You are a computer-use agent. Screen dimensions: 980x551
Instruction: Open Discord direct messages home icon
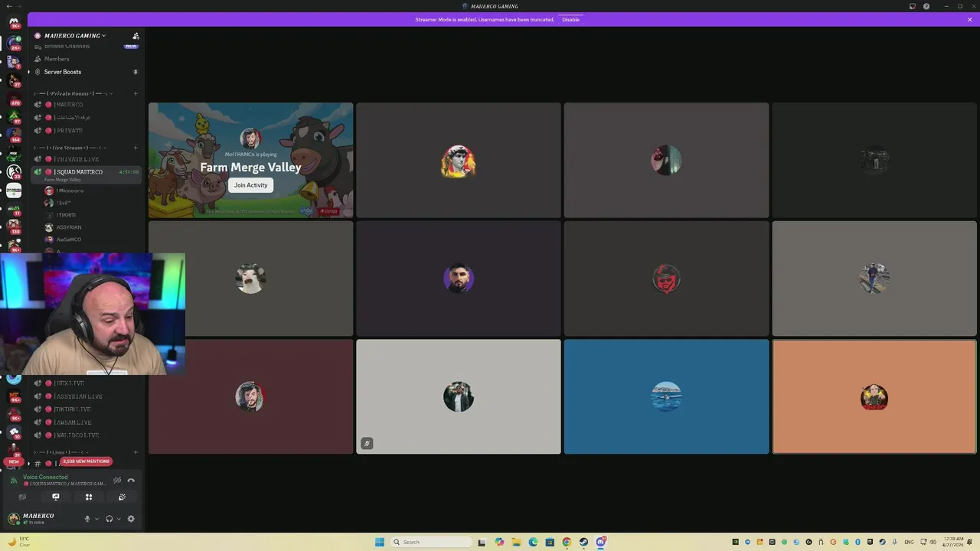pos(14,22)
